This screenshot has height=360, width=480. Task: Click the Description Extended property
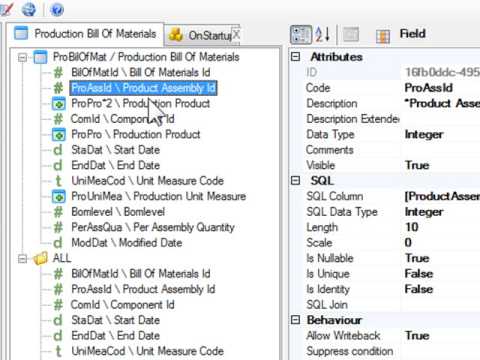coord(353,119)
